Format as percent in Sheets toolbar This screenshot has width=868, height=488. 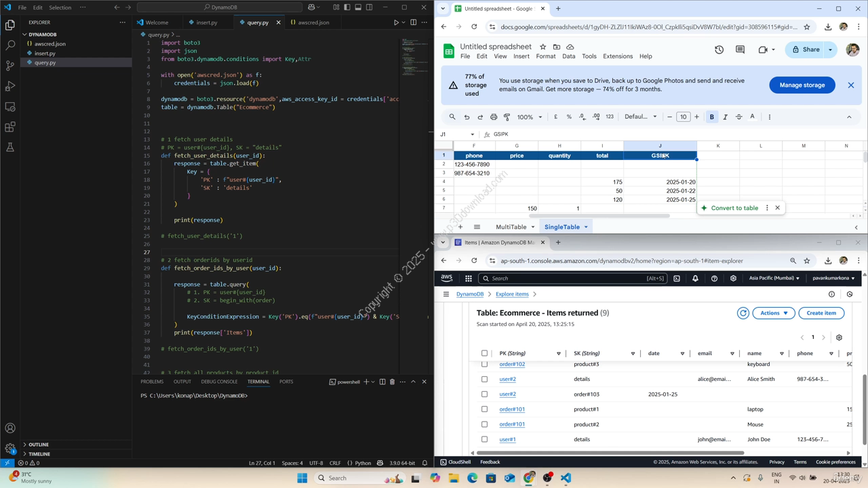(x=569, y=117)
